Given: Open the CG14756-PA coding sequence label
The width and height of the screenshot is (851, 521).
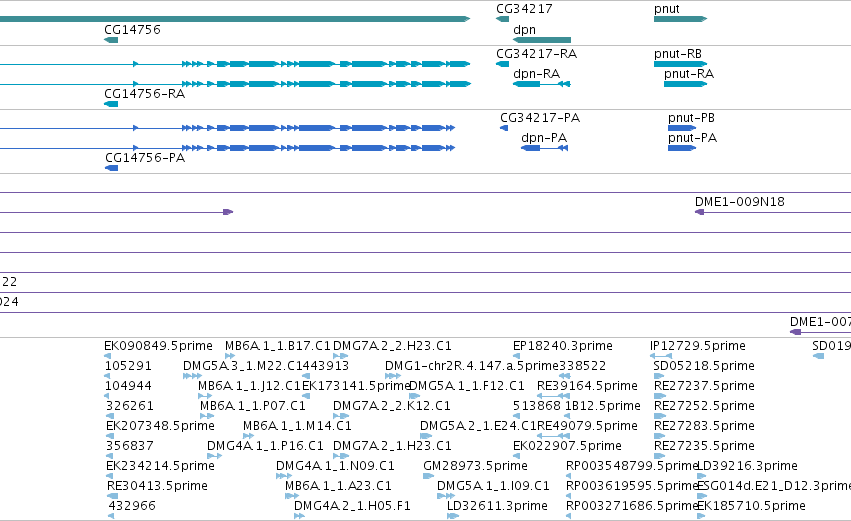Looking at the screenshot, I should (x=145, y=158).
